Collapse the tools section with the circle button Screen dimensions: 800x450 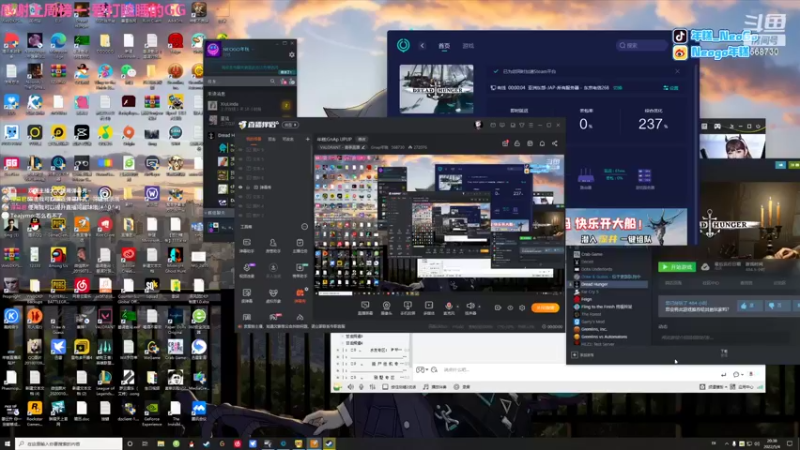(x=305, y=227)
